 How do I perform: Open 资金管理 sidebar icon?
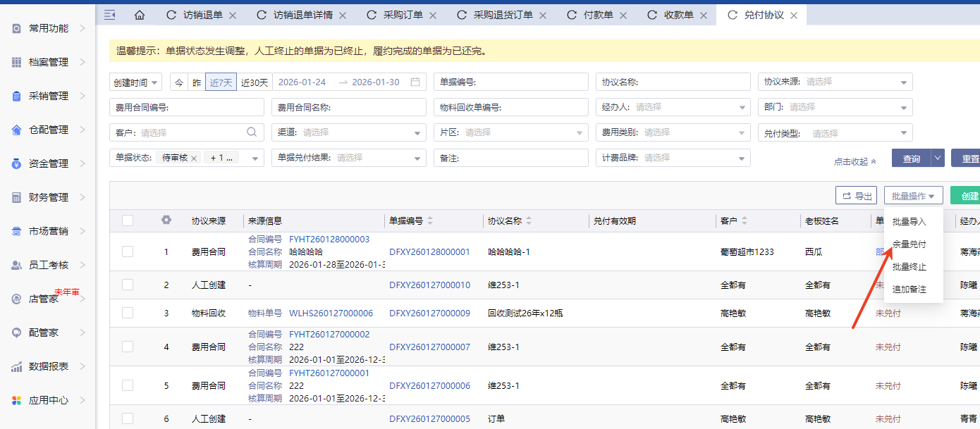pyautogui.click(x=17, y=163)
